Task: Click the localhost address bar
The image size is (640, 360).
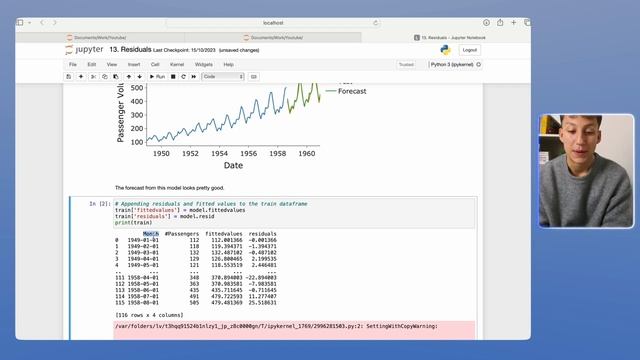Action: click(x=273, y=23)
